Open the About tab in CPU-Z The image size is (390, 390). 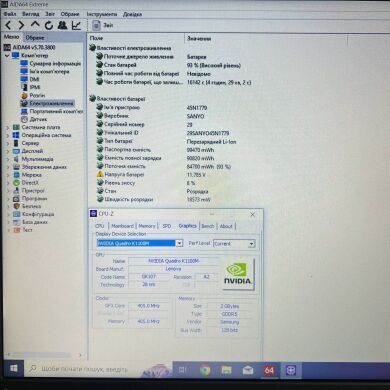tap(226, 226)
